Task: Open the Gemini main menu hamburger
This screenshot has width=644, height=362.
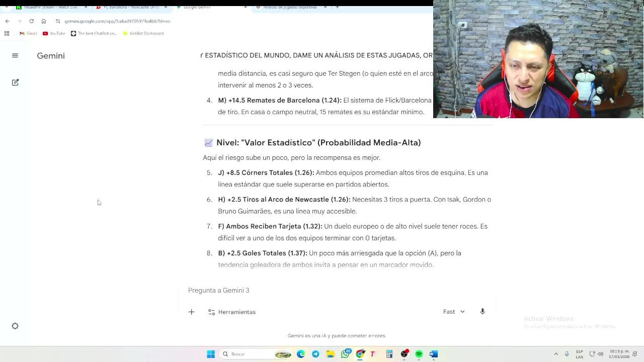Action: (x=15, y=56)
